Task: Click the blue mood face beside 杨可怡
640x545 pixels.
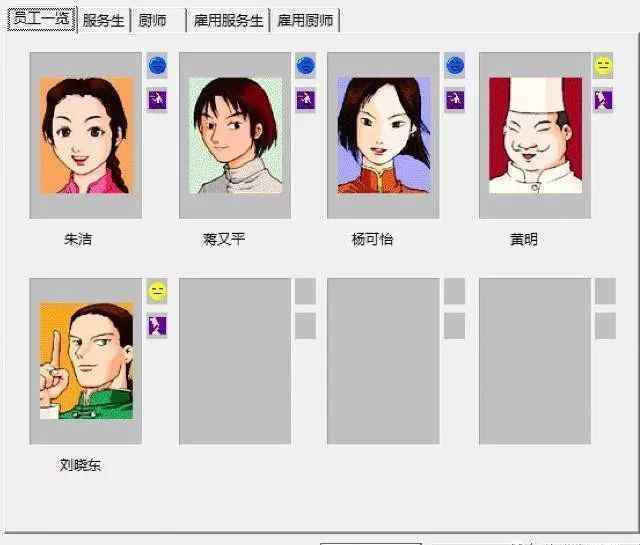Action: click(455, 65)
